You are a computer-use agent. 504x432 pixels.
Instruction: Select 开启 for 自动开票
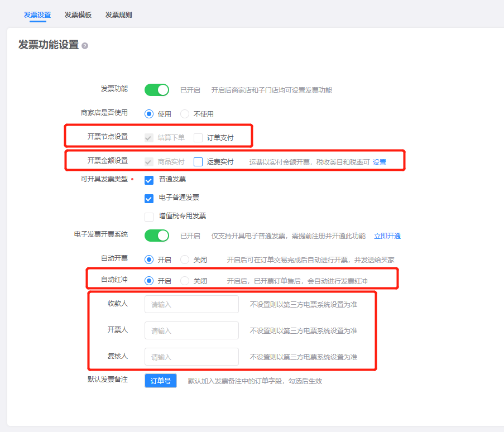[x=149, y=260]
